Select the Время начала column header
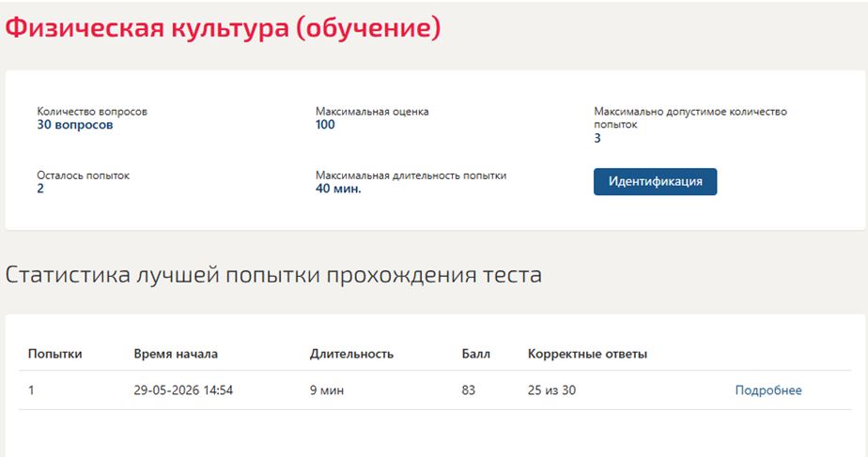The height and width of the screenshot is (457, 868). click(176, 354)
